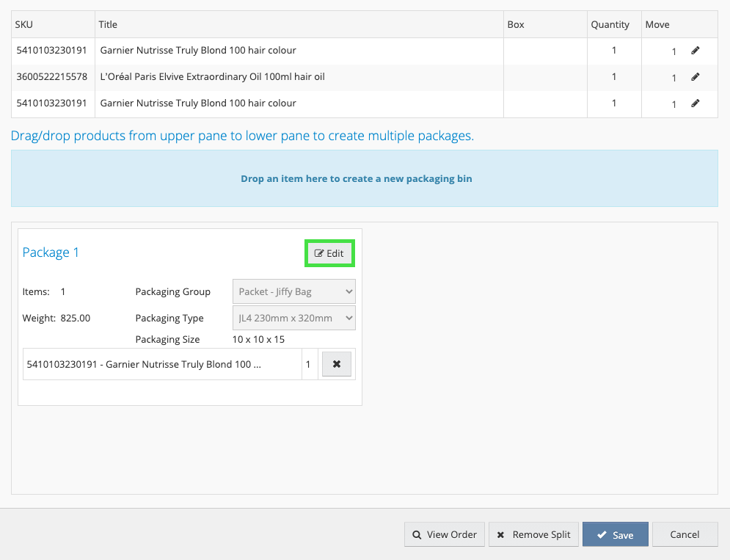Click the Box column header
Image resolution: width=730 pixels, height=560 pixels.
(516, 24)
